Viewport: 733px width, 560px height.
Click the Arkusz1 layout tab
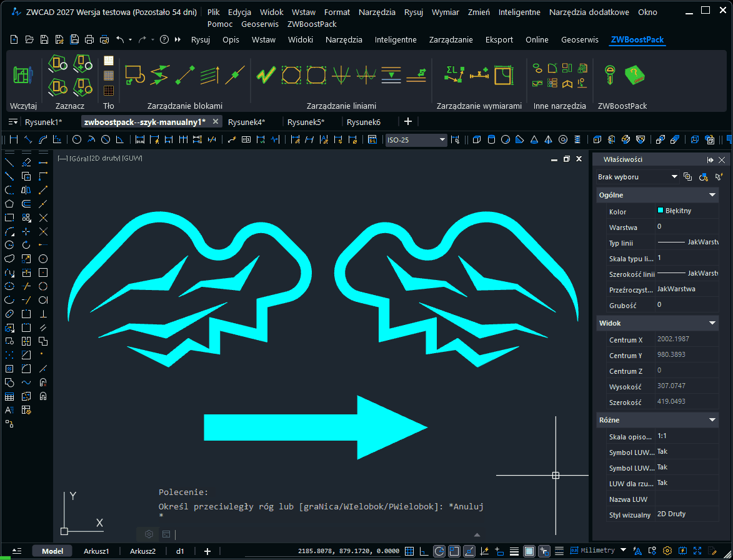point(96,551)
